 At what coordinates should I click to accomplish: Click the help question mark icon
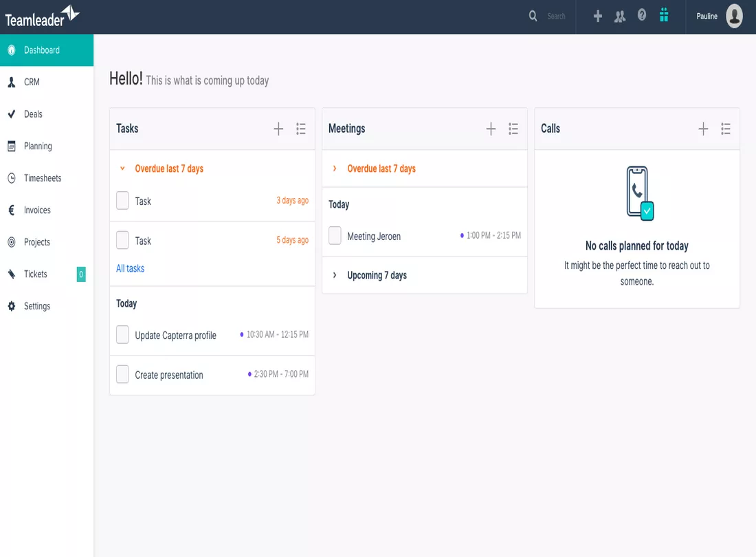[x=642, y=16]
